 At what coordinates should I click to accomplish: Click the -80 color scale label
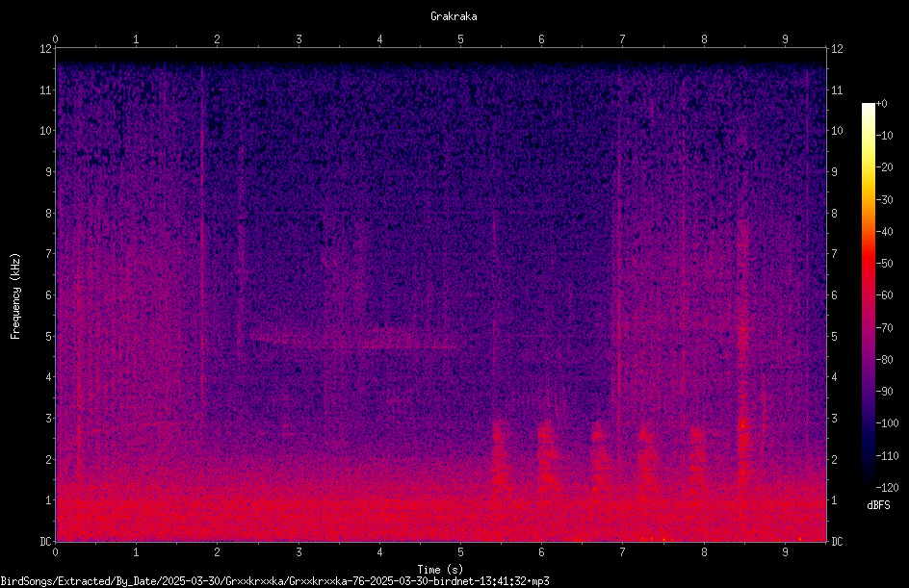(x=884, y=360)
